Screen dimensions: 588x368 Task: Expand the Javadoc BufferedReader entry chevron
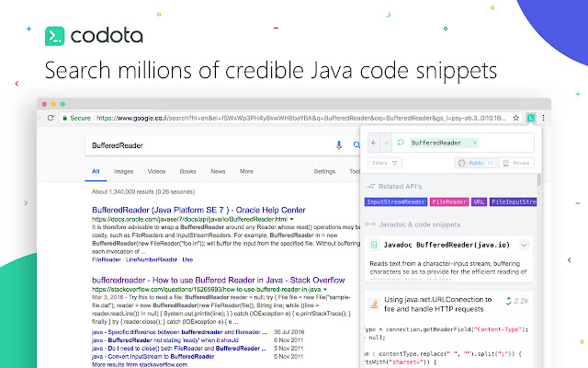click(524, 245)
